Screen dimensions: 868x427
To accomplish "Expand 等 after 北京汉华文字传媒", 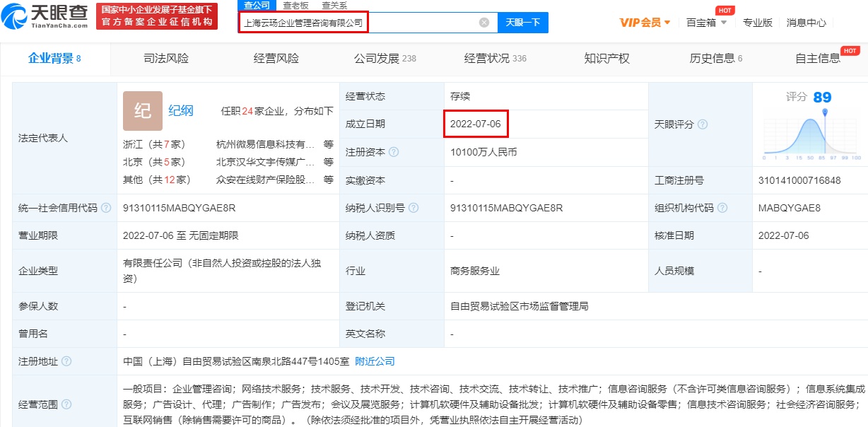I will [329, 162].
